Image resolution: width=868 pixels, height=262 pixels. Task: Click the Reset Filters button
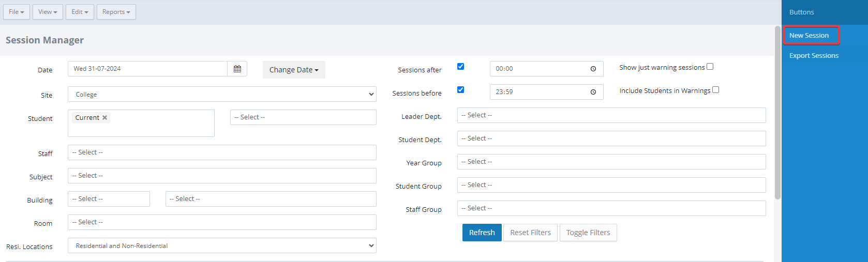pyautogui.click(x=530, y=233)
